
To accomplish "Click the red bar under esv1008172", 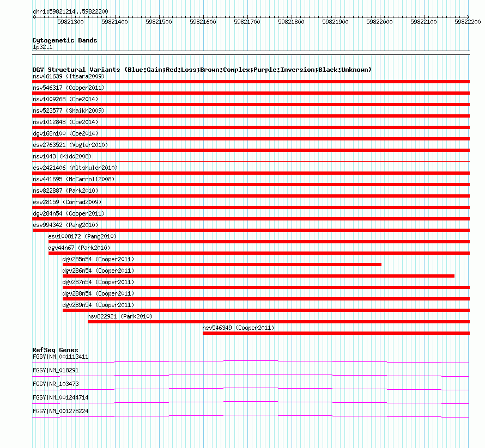I will click(259, 242).
